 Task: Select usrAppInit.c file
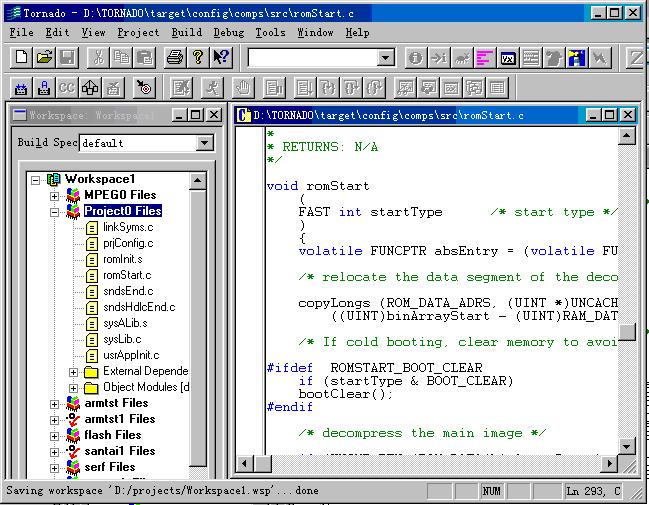(x=131, y=355)
